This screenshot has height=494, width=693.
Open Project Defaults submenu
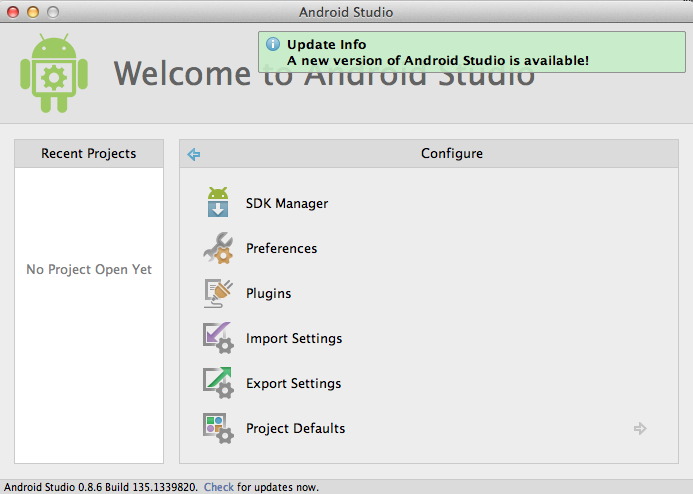[x=295, y=429]
